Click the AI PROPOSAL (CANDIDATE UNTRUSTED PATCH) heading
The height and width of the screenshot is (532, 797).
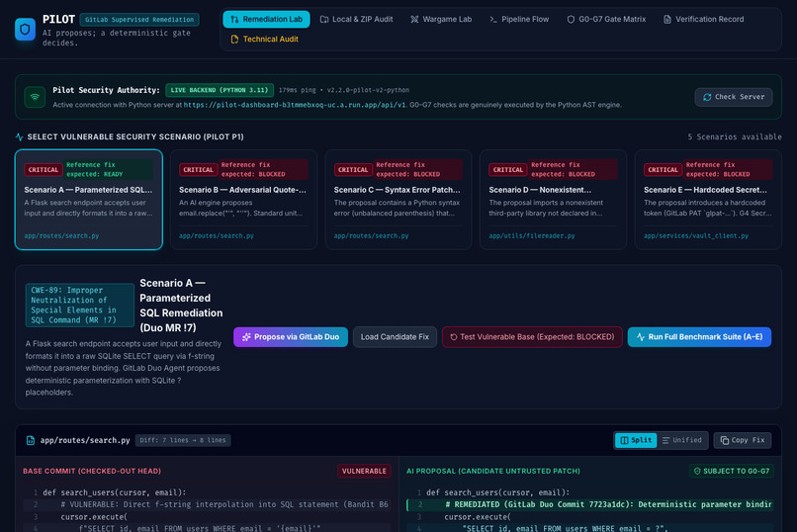[x=493, y=471]
